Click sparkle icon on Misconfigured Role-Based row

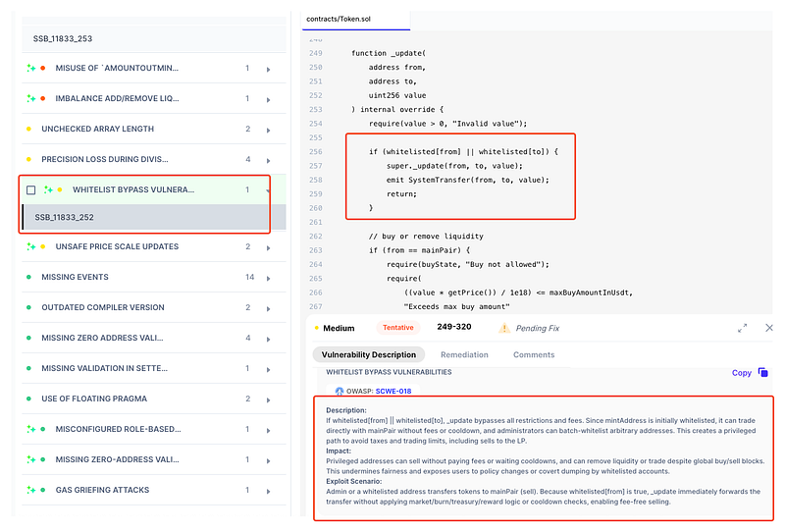[x=31, y=429]
